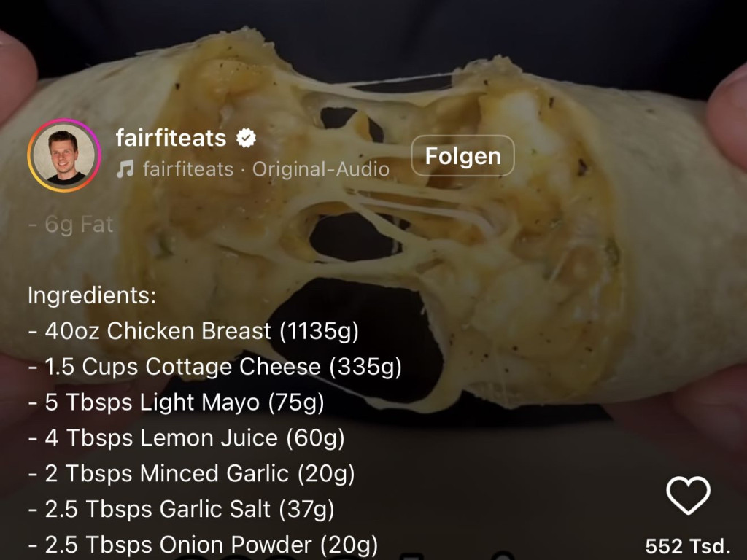747x560 pixels.
Task: Open the fairfiteats profile picture story
Action: coord(64,155)
